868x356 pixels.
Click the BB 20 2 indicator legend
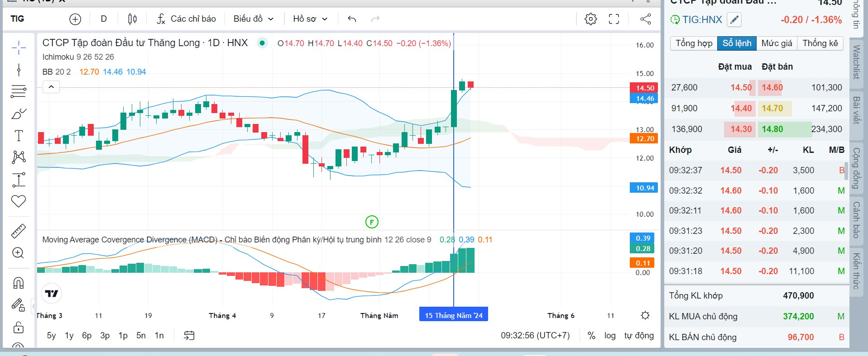click(57, 72)
